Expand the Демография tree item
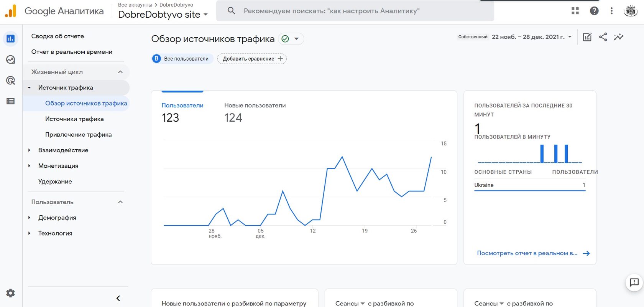644x307 pixels. pyautogui.click(x=29, y=218)
